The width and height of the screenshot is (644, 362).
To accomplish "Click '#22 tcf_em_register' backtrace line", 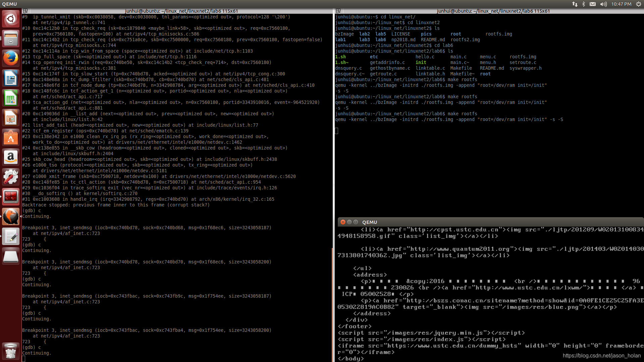I will click(105, 131).
